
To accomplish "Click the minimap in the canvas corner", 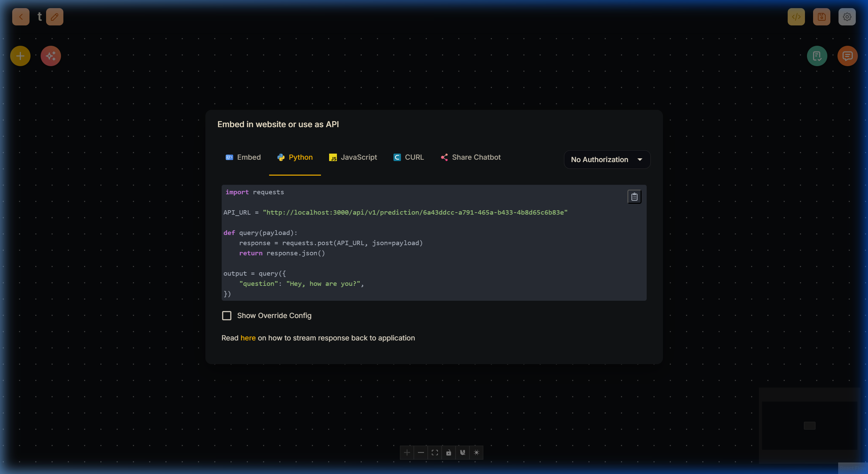I will (x=809, y=426).
